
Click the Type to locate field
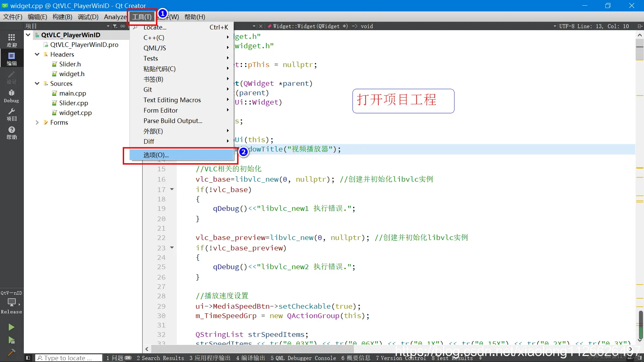[x=68, y=358]
